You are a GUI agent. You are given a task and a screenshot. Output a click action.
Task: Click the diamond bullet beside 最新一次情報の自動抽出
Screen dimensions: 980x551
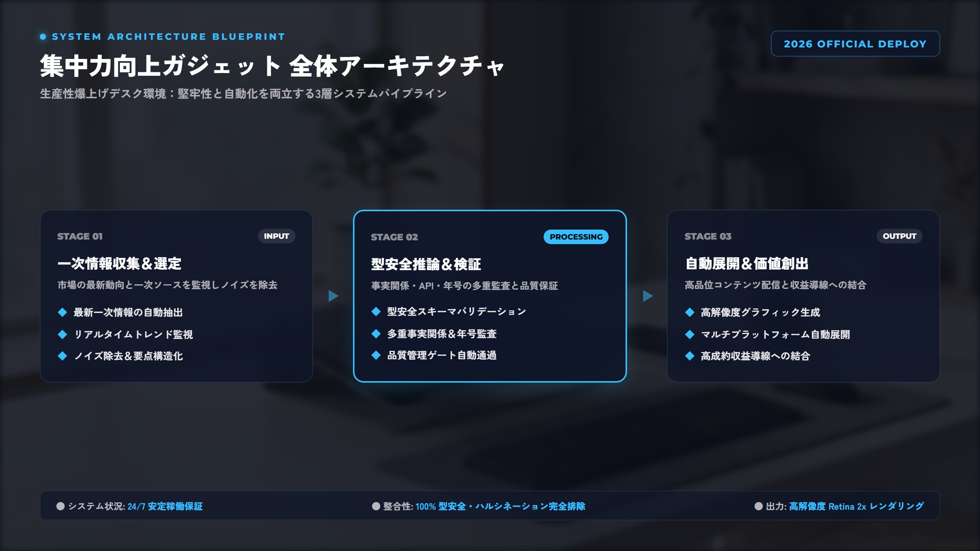click(x=62, y=312)
